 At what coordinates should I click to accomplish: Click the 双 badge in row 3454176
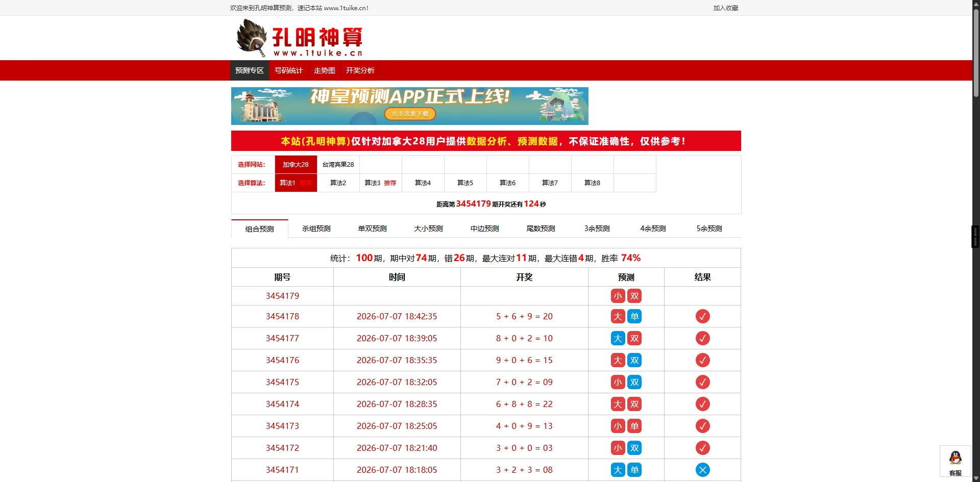(634, 360)
